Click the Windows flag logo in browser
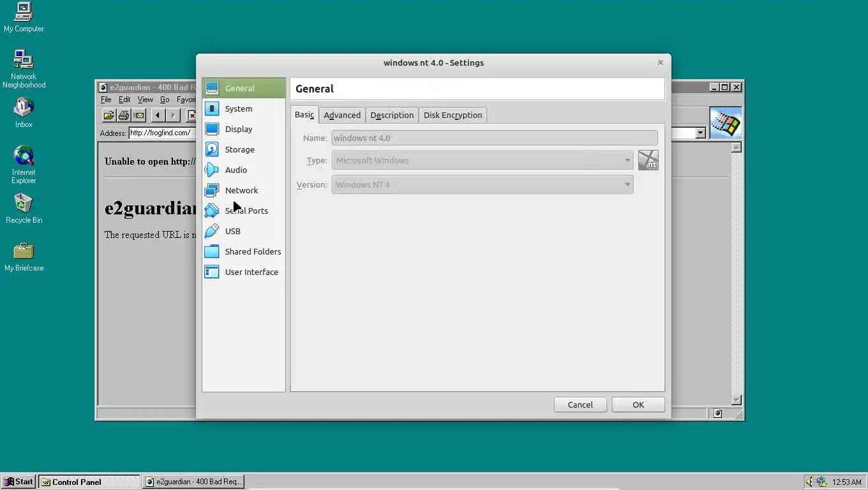Screen dimensions: 868x490 click(x=726, y=123)
